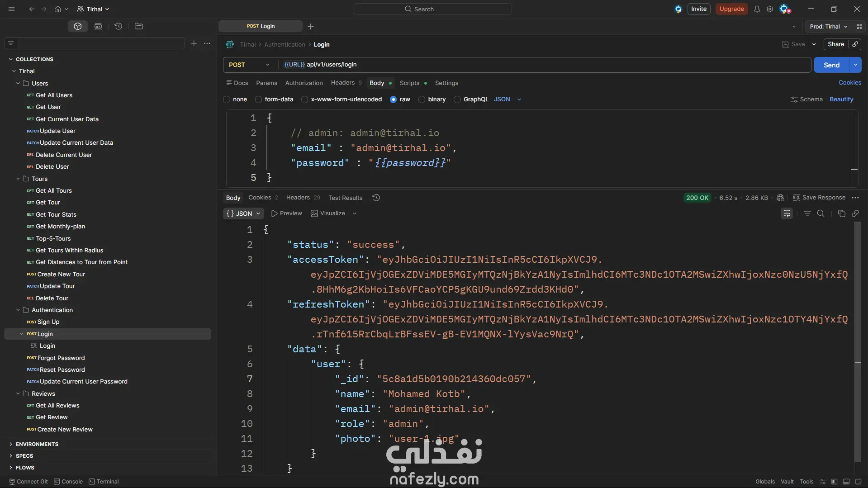Image resolution: width=868 pixels, height=488 pixels.
Task: Open a new request tab
Action: (311, 27)
